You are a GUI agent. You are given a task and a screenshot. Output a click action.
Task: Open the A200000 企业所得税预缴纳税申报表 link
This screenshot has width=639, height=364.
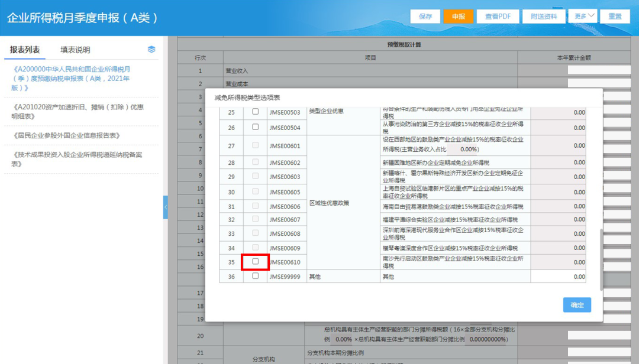point(72,78)
